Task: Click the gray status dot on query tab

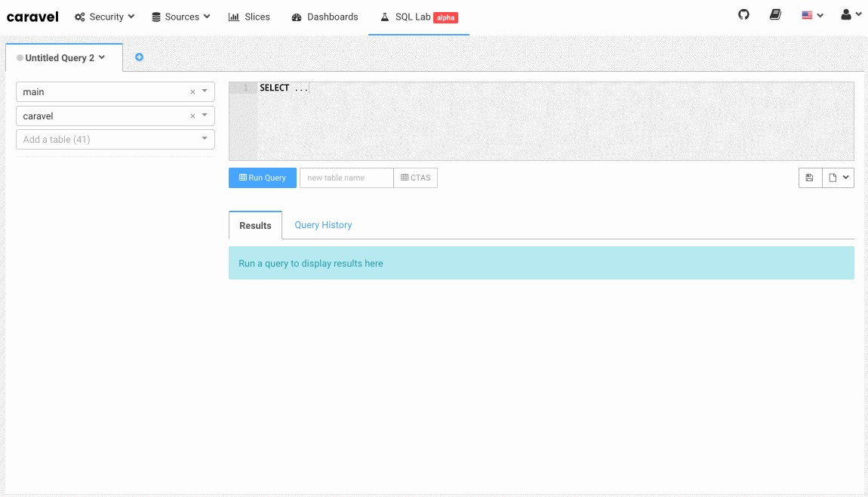Action: point(20,57)
